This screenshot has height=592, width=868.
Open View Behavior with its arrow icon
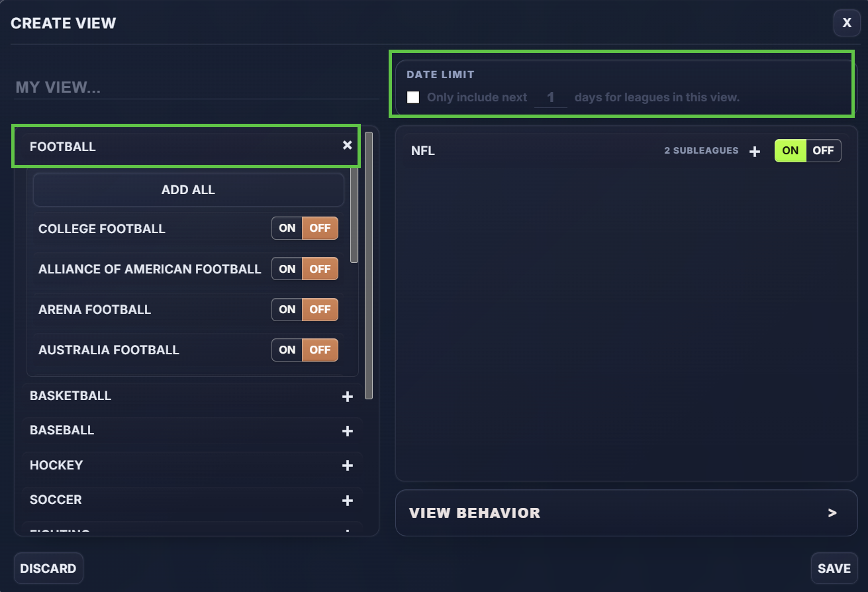832,513
